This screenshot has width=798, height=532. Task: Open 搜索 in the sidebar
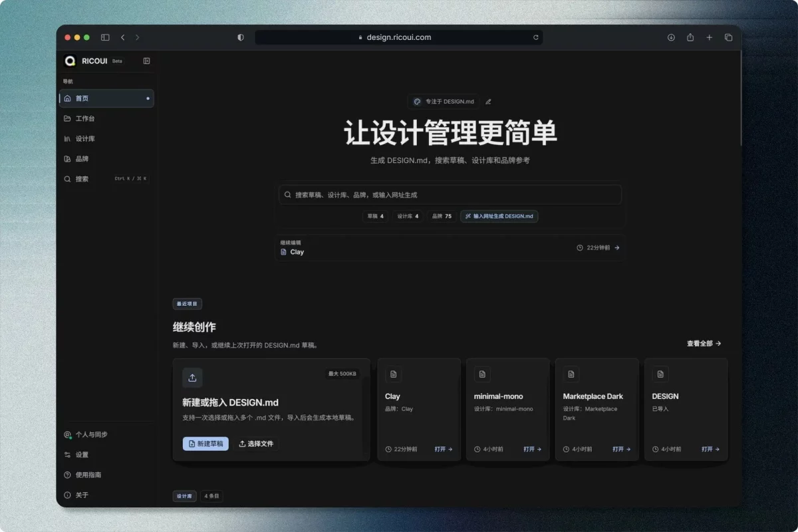tap(106, 179)
